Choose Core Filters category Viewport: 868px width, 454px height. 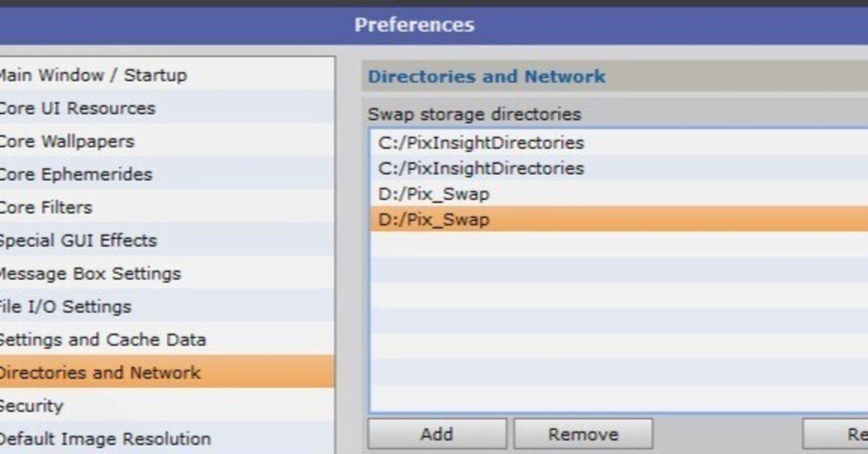[x=46, y=207]
